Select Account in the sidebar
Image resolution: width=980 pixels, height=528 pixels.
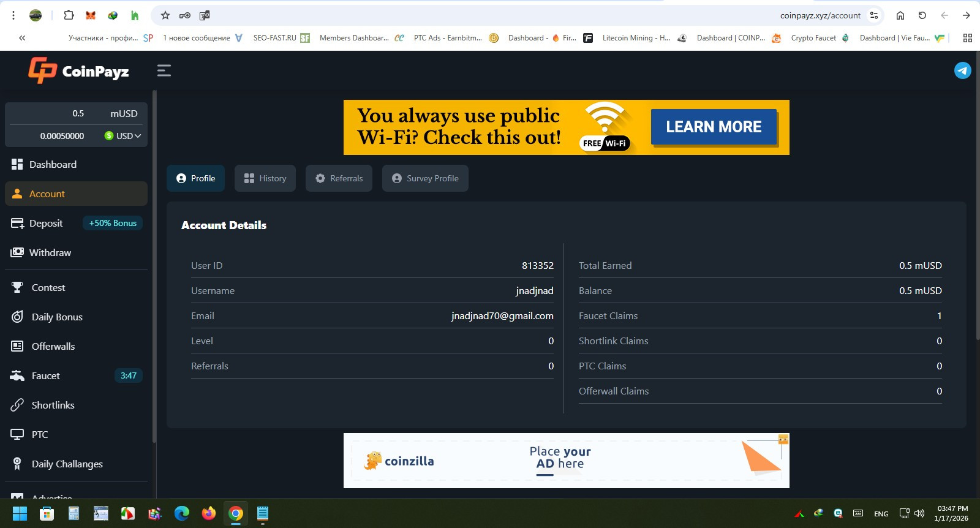76,194
